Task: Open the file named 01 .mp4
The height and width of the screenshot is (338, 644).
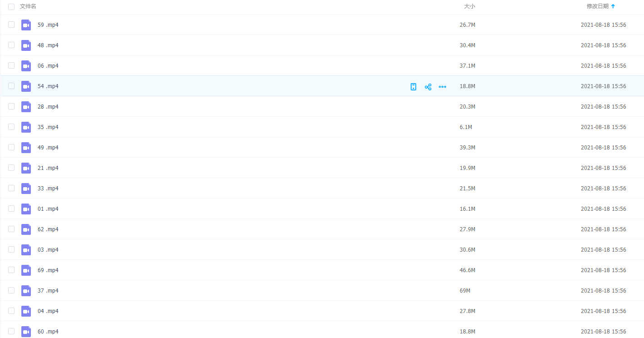Action: tap(48, 209)
